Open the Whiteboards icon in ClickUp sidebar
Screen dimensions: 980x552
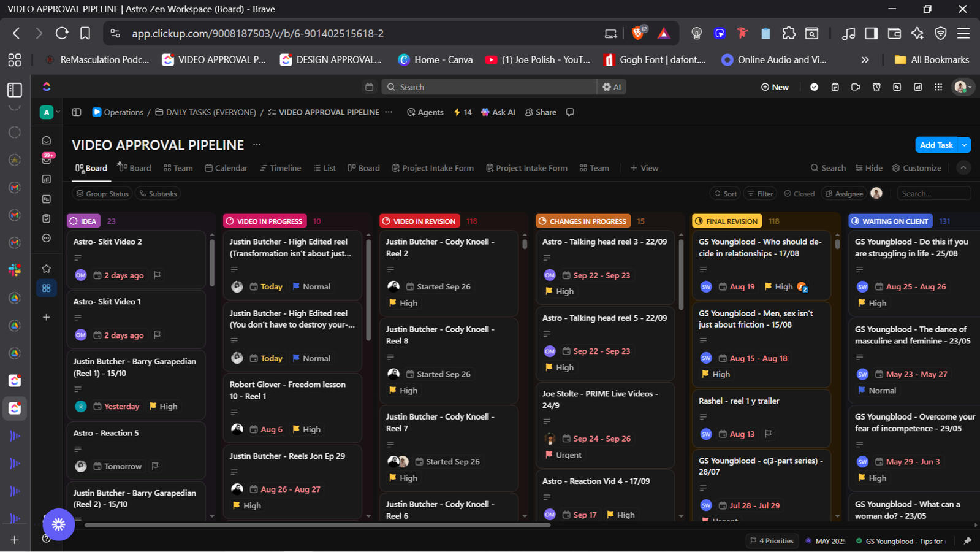pos(47,199)
